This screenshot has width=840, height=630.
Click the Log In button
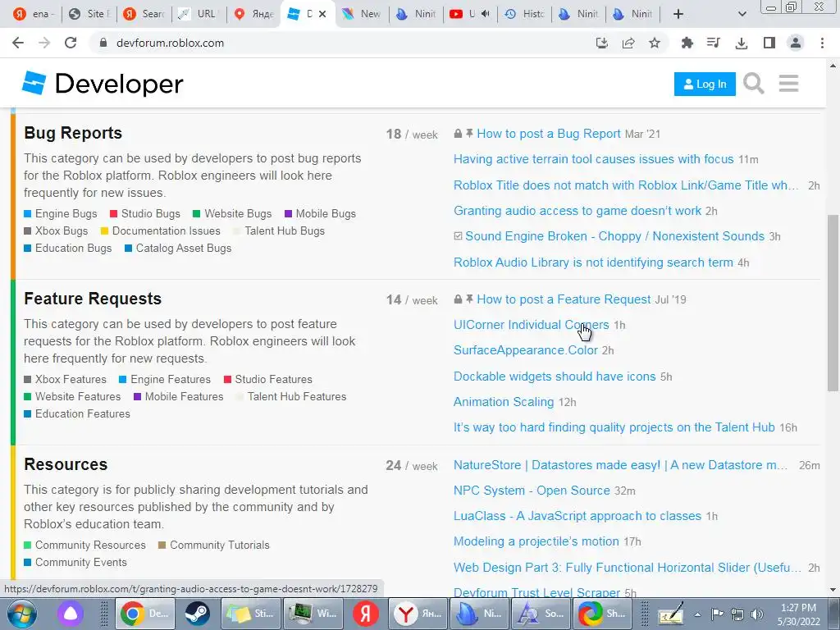tap(705, 84)
